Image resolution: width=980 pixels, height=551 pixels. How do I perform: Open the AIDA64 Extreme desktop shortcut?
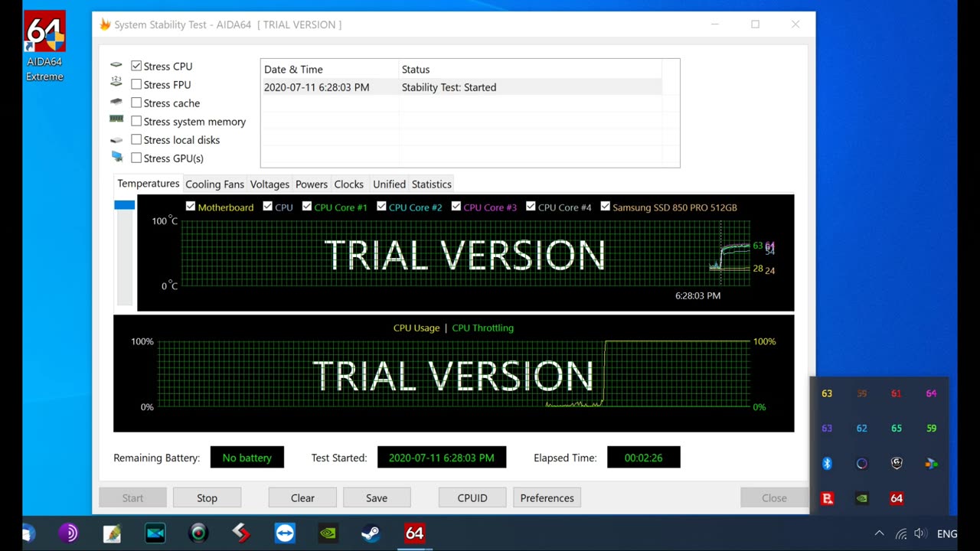click(x=44, y=46)
